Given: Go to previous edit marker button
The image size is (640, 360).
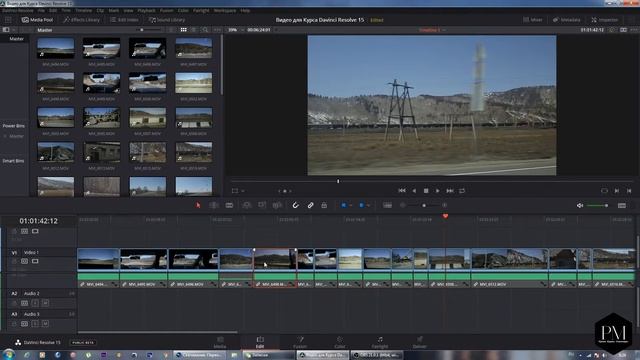Looking at the screenshot, I should [629, 191].
